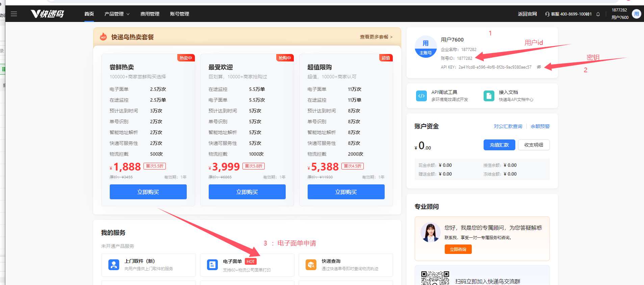Click the 用户7600 name in profile card

click(x=452, y=40)
